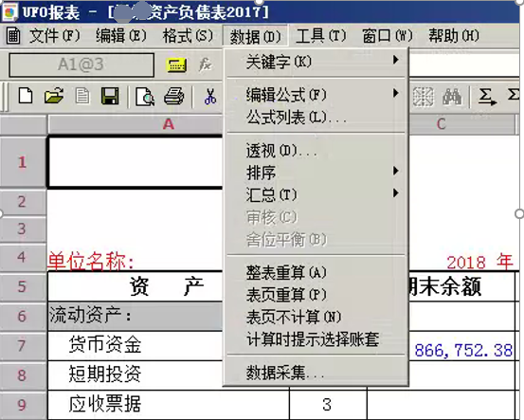This screenshot has width=524, height=420.
Task: Click the Sigma sum icon
Action: [487, 97]
